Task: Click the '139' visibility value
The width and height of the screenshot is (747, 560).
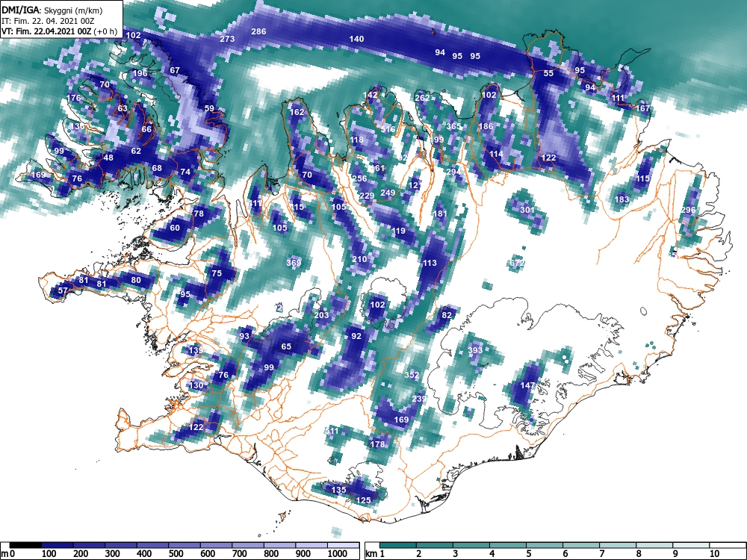Action: tap(196, 350)
